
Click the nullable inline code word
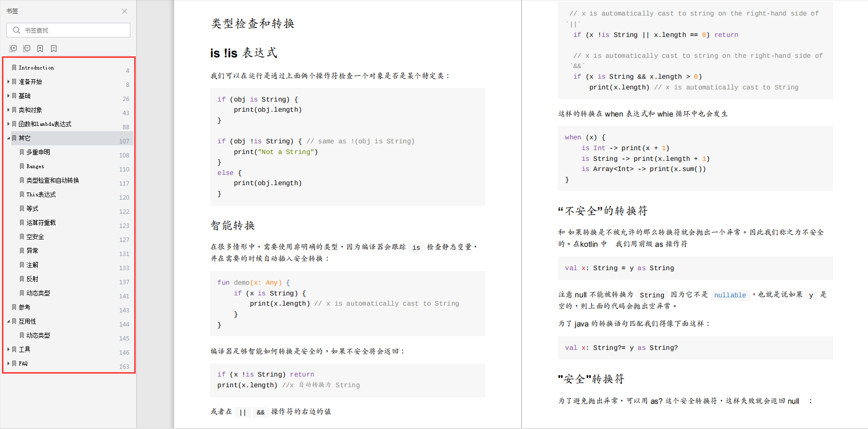[730, 295]
